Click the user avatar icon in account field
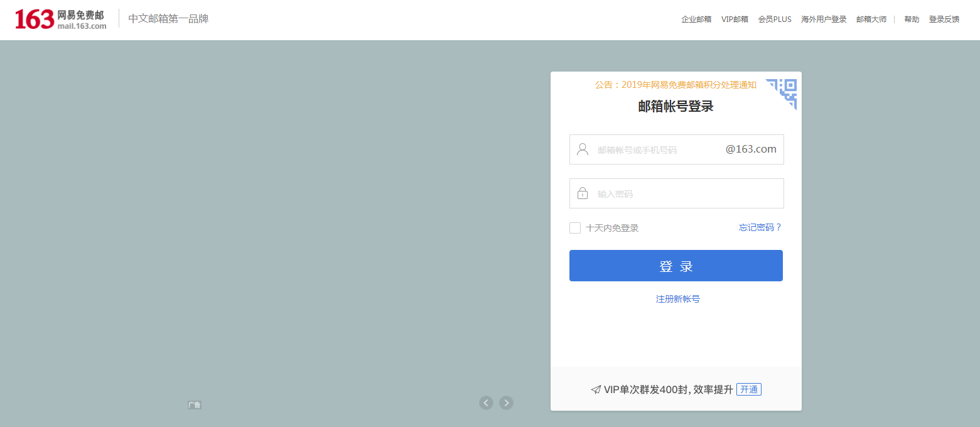980x427 pixels. click(x=583, y=149)
